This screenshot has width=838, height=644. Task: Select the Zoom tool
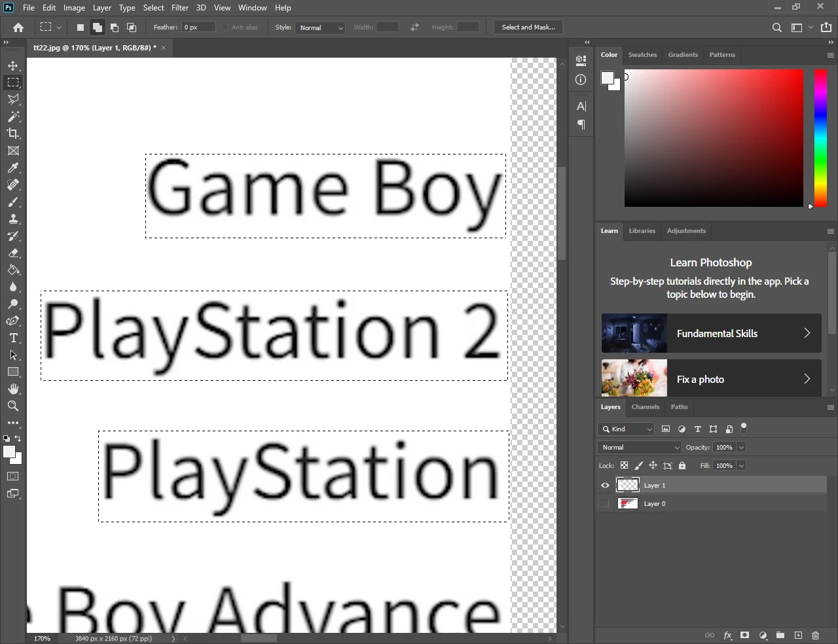pos(13,406)
